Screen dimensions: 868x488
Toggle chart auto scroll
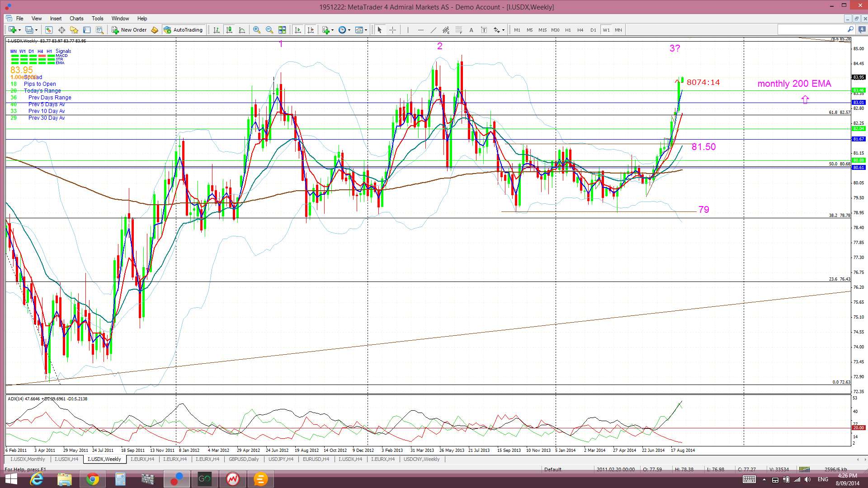pyautogui.click(x=297, y=30)
